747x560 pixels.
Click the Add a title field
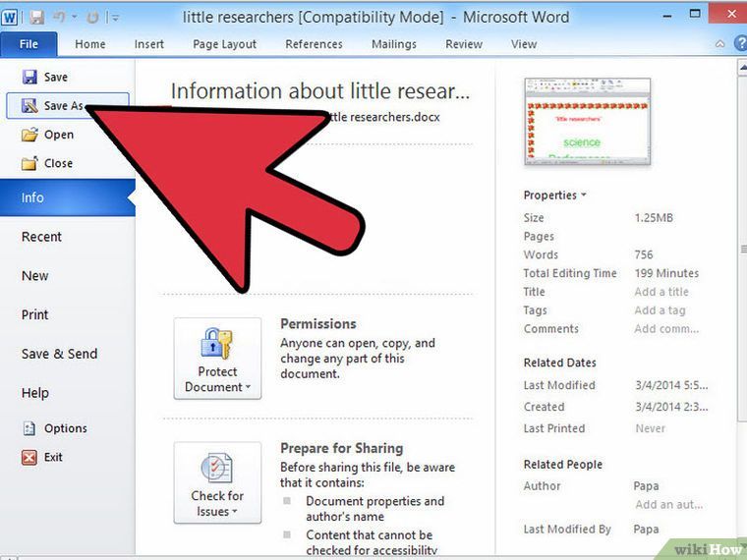tap(661, 292)
